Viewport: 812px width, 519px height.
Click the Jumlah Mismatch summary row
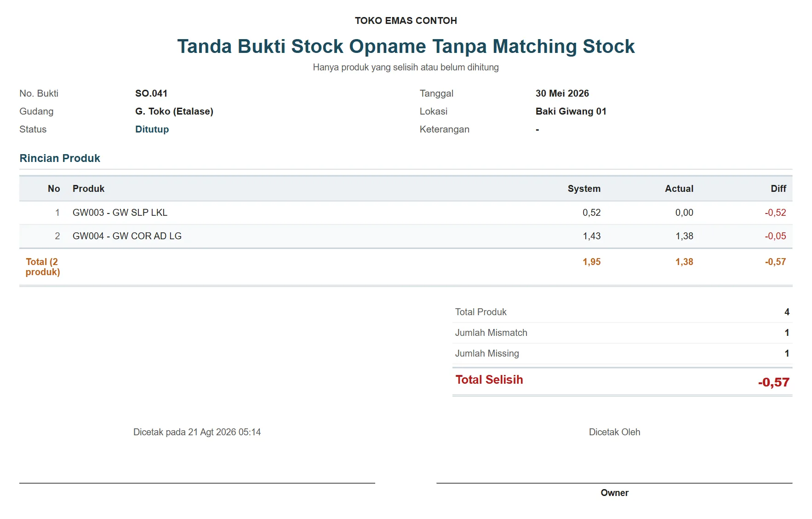622,333
